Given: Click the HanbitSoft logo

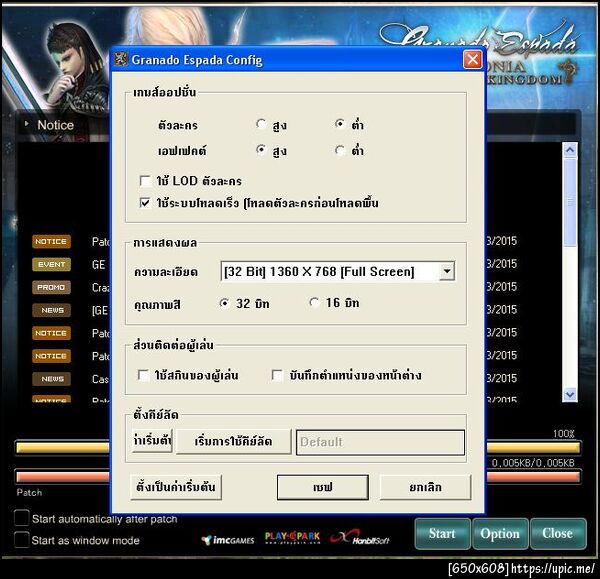Looking at the screenshot, I should pyautogui.click(x=360, y=537).
